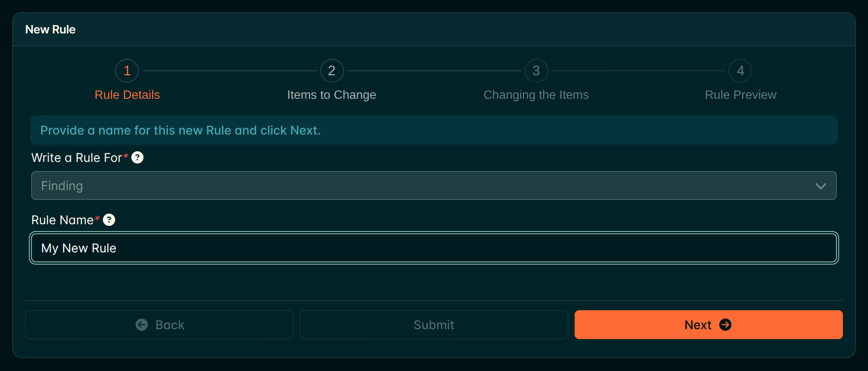Click the 'Rule Details' step label
Image resolution: width=868 pixels, height=371 pixels.
point(127,95)
